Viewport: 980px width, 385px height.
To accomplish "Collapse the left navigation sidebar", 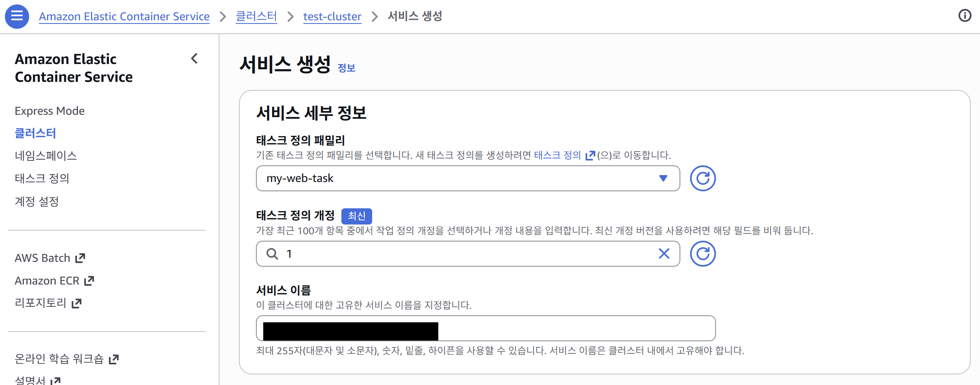I will (194, 59).
